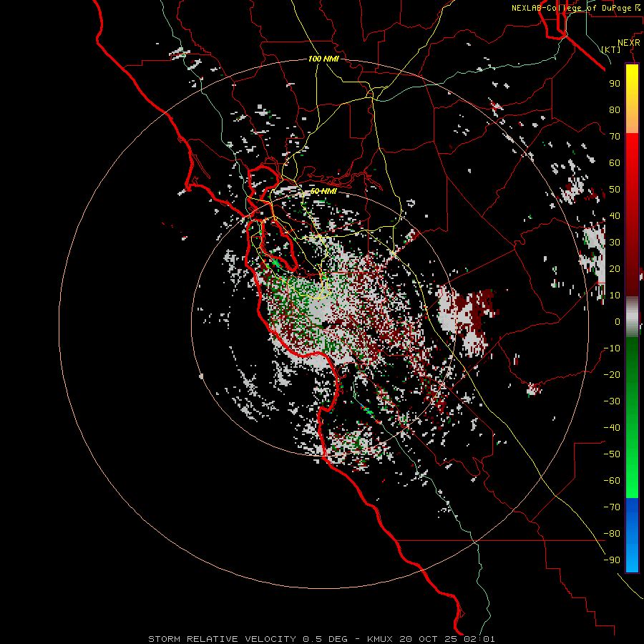Click the -40 value on the velocity scale
The height and width of the screenshot is (644, 644).
(612, 428)
